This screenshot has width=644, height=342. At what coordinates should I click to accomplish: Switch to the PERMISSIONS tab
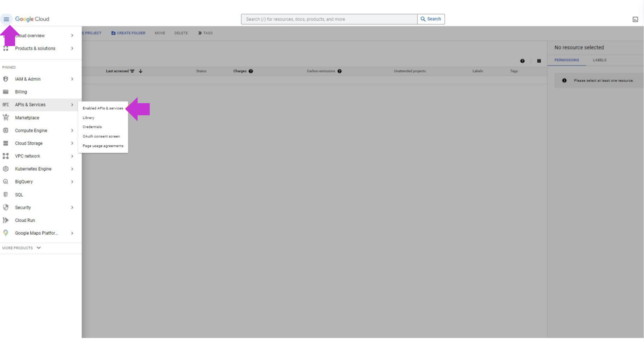point(567,60)
